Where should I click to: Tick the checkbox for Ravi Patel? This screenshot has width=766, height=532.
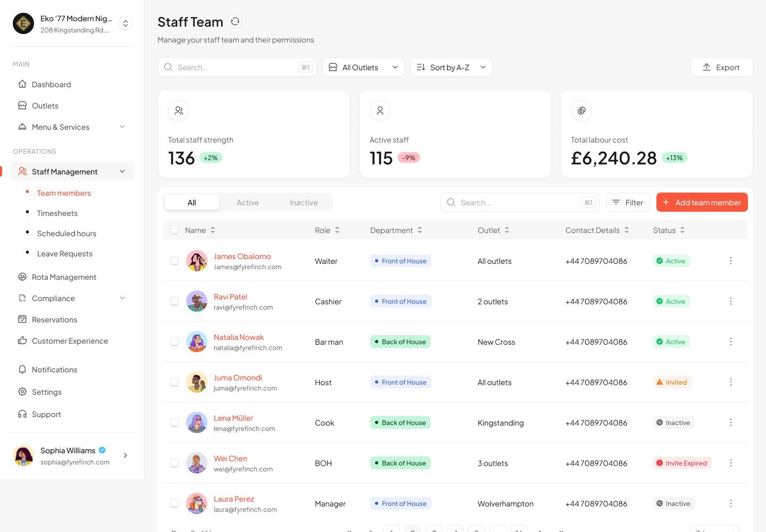[174, 301]
